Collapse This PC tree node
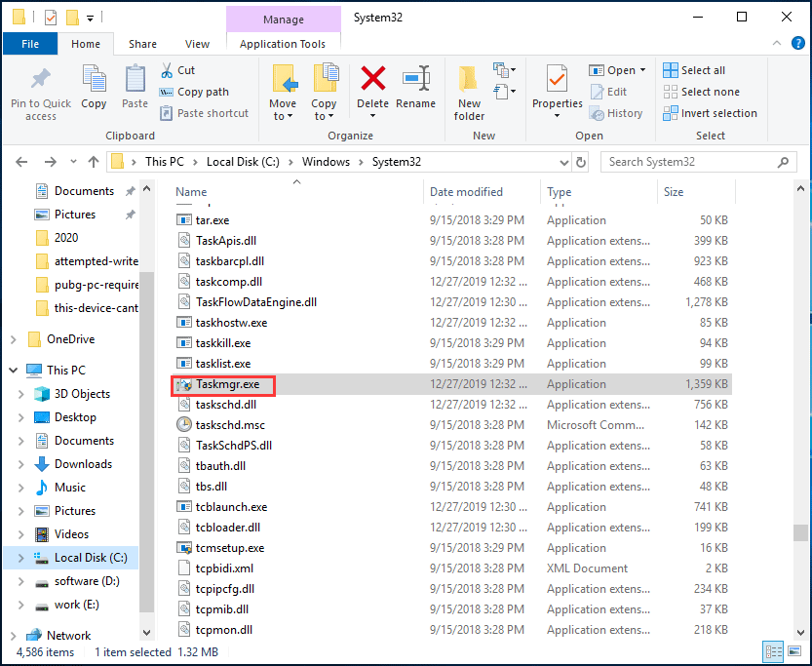The image size is (812, 666). 14,370
